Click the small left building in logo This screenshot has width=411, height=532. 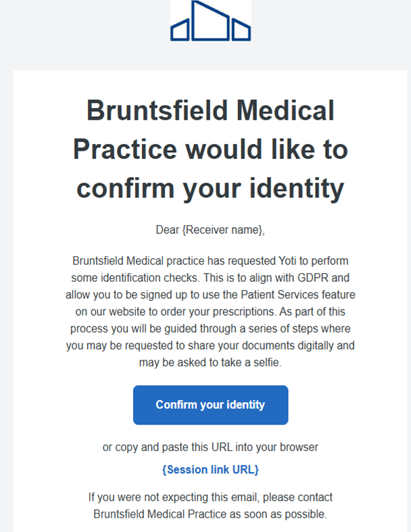tap(180, 30)
